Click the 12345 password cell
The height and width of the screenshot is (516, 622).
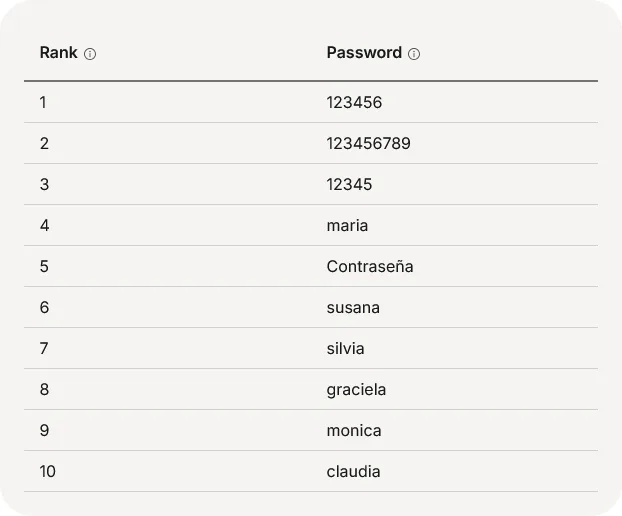coord(349,184)
